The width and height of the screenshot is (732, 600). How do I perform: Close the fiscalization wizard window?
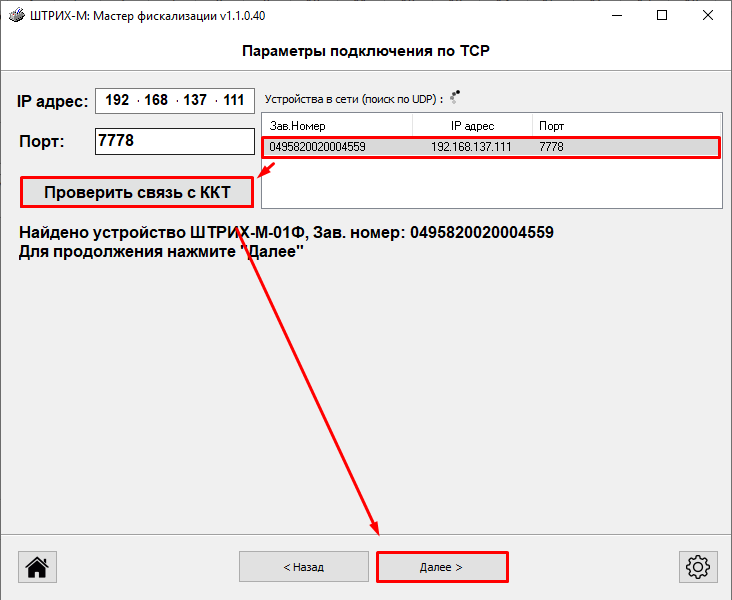pyautogui.click(x=707, y=16)
